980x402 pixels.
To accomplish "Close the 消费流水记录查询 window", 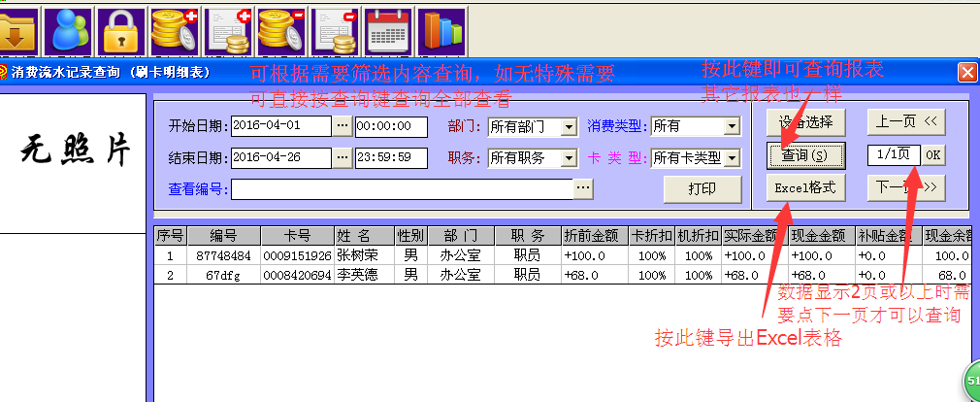I will coord(966,72).
